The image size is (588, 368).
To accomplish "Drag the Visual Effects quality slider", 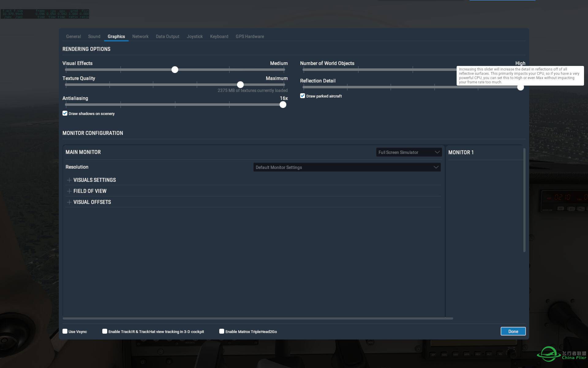I will click(x=175, y=69).
